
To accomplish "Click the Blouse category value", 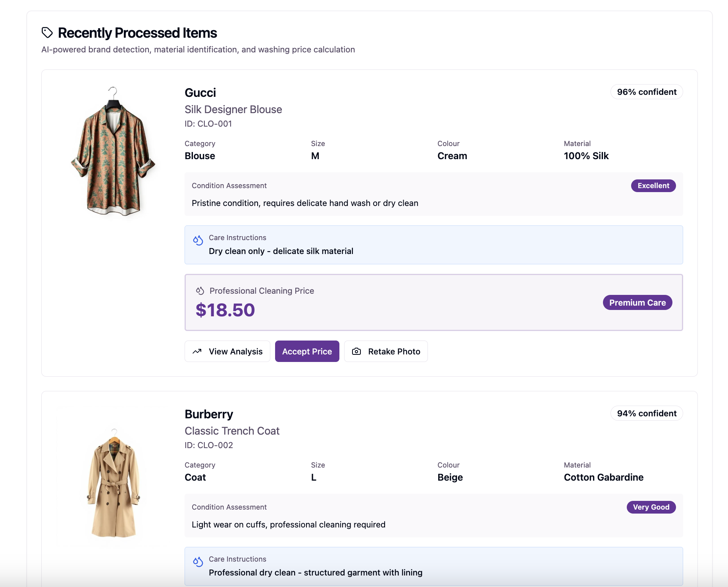I will tap(200, 156).
